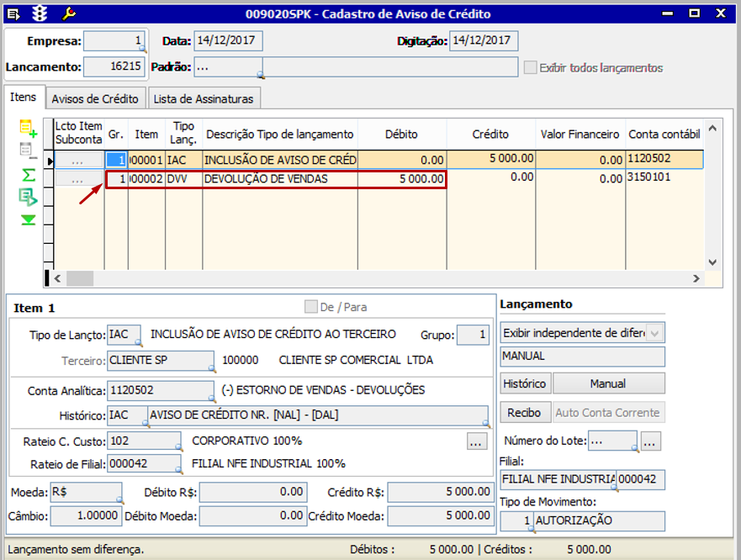Viewport: 741px width, 560px height.
Task: Enable Exibir todos lançamentos checkbox
Action: tap(530, 67)
